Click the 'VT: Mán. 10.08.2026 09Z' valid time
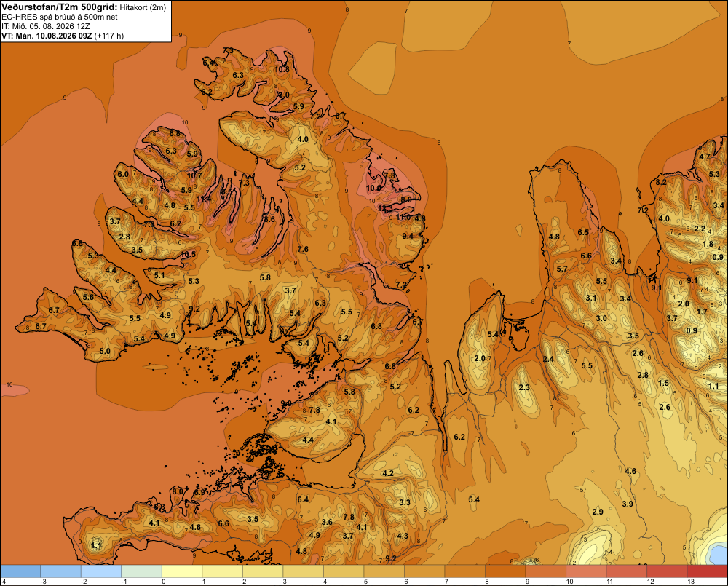This screenshot has height=586, width=728. pos(47,36)
